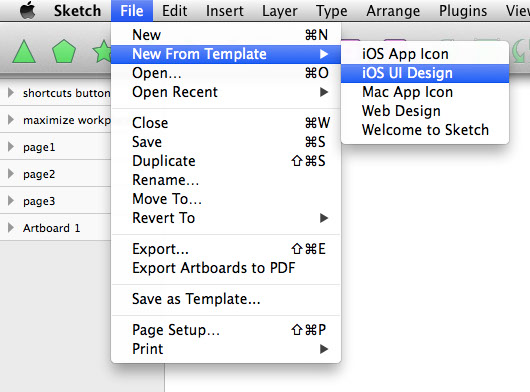Select the green pentagon shape tool
The height and width of the screenshot is (392, 530).
[x=64, y=51]
